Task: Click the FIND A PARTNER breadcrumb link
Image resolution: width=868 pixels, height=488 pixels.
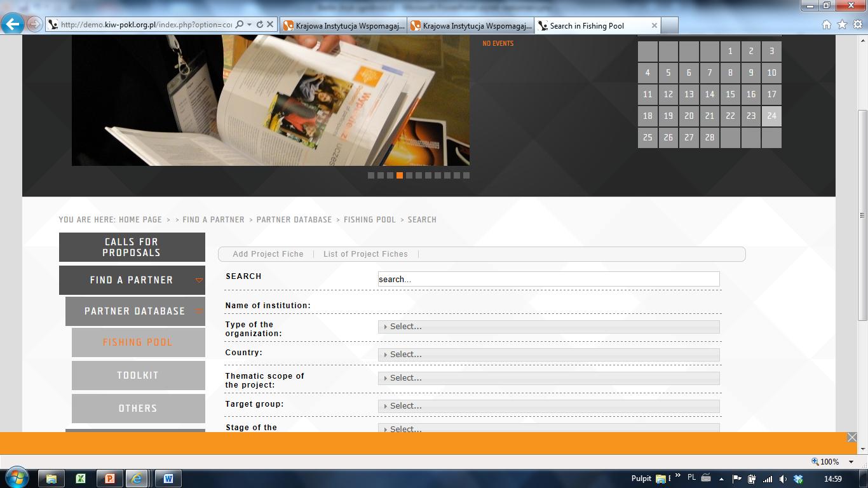Action: 214,219
